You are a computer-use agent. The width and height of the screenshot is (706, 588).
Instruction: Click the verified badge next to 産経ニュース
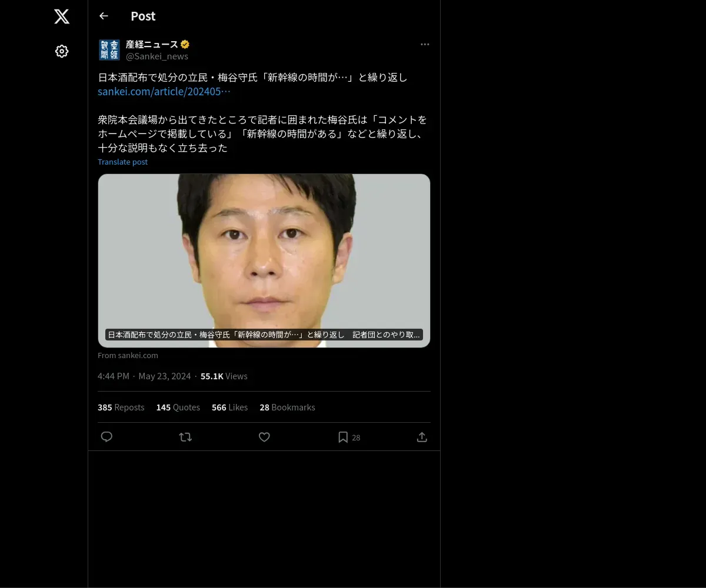(x=185, y=44)
